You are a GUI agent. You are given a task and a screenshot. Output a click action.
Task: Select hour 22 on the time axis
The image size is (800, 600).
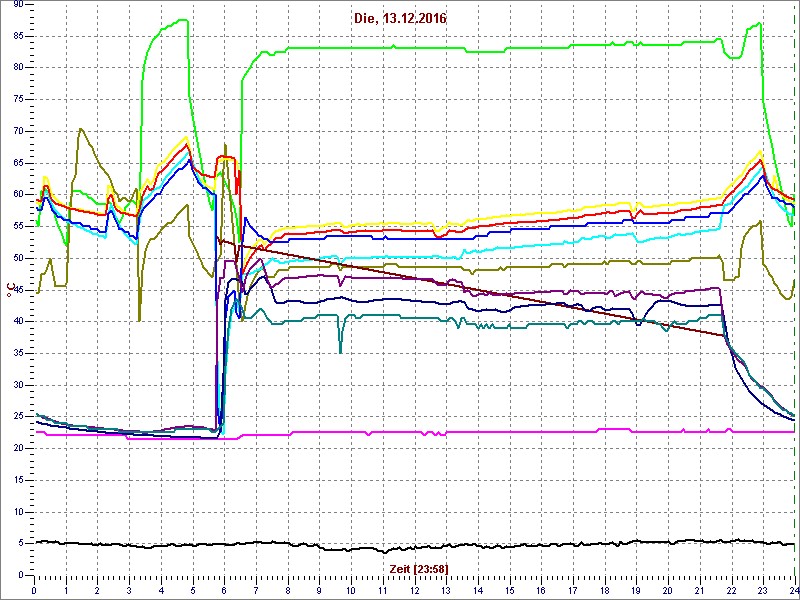tap(732, 588)
